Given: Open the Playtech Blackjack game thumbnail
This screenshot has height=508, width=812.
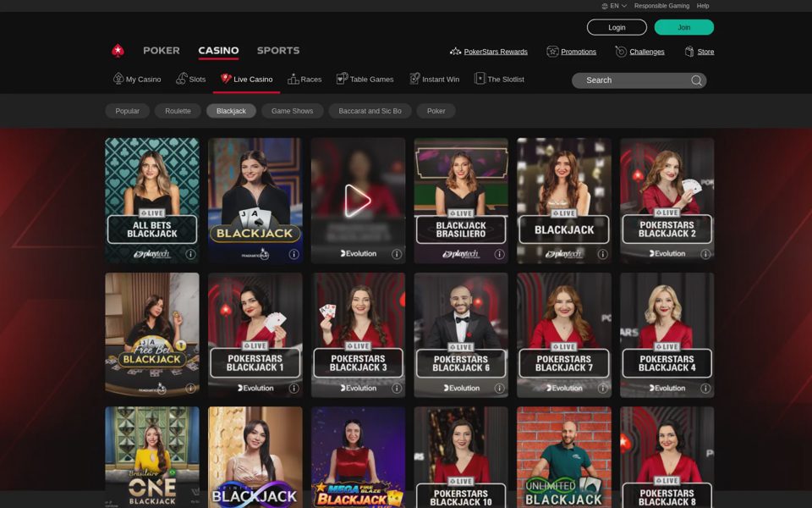Looking at the screenshot, I should [x=564, y=201].
